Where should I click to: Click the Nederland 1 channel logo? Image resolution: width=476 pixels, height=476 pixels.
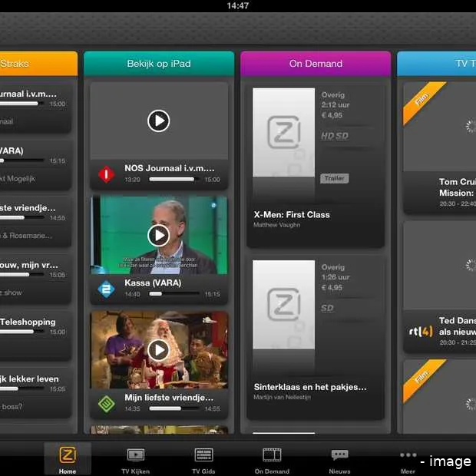[106, 174]
